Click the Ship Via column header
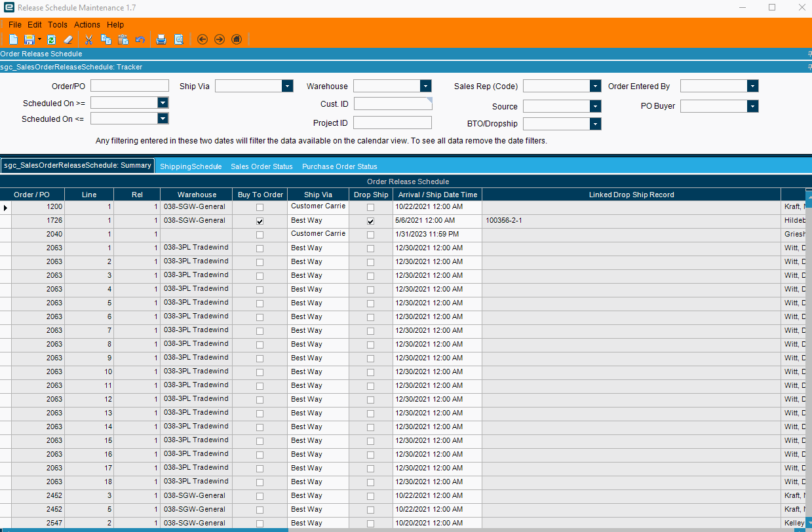Screen dimensions: 812x532 (319, 195)
